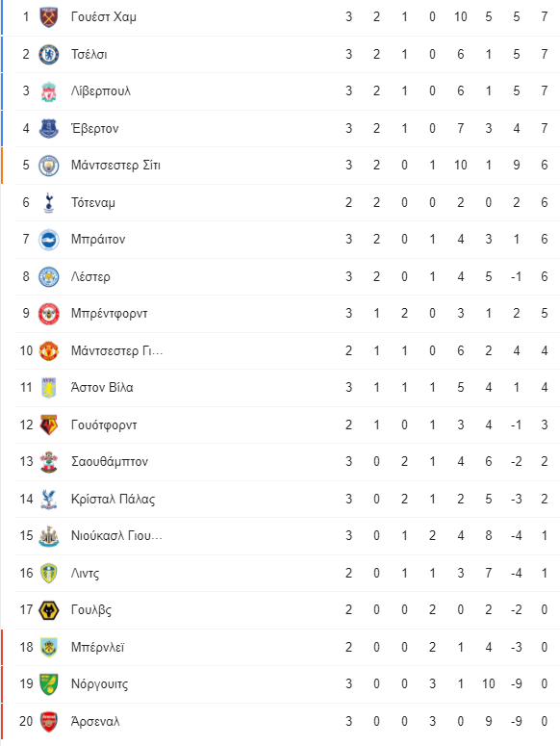
Task: Click the Brentford bee crest
Action: [x=48, y=314]
